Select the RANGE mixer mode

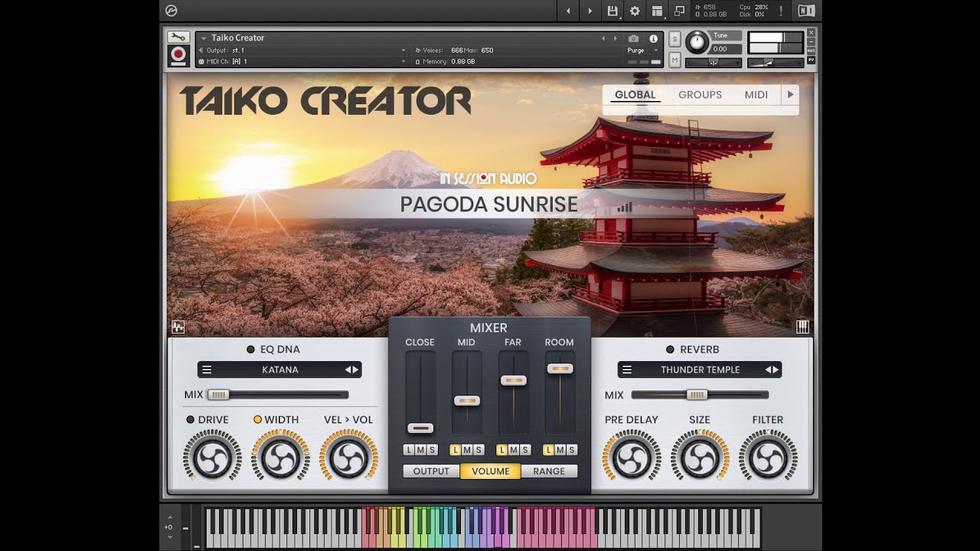click(549, 471)
